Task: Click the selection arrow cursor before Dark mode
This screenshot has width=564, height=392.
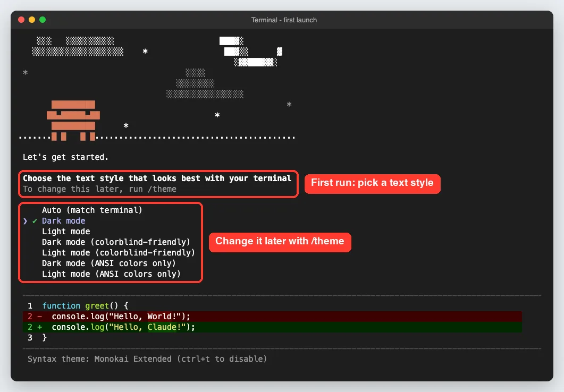Action: (x=25, y=221)
